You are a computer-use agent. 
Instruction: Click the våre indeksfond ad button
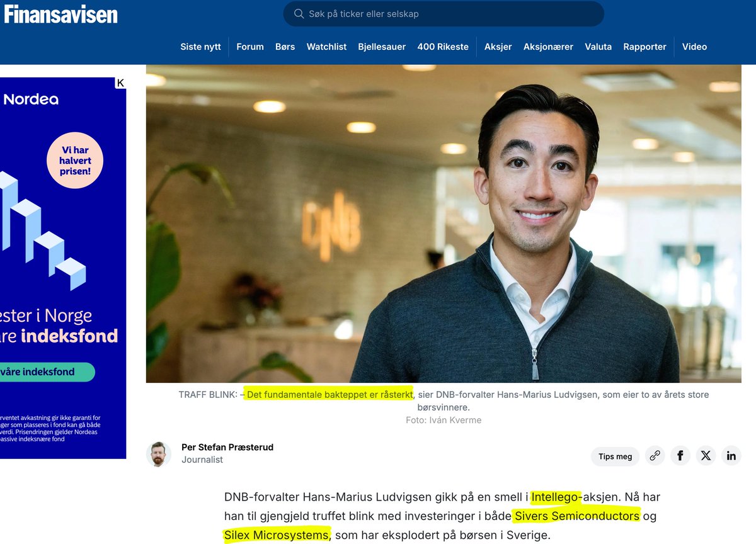pos(47,371)
